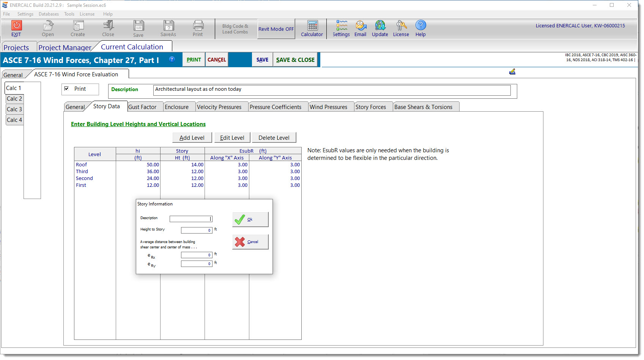
Task: Click the Update globe icon
Action: click(x=380, y=25)
